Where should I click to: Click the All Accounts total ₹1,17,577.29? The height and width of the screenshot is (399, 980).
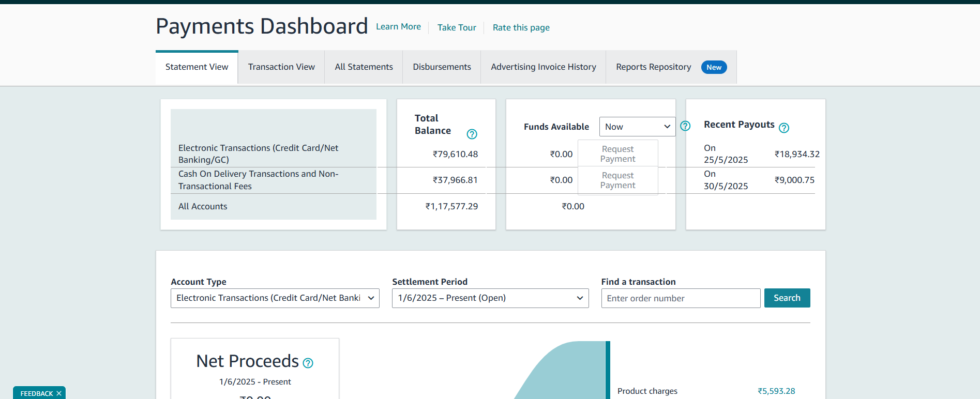pyautogui.click(x=451, y=206)
